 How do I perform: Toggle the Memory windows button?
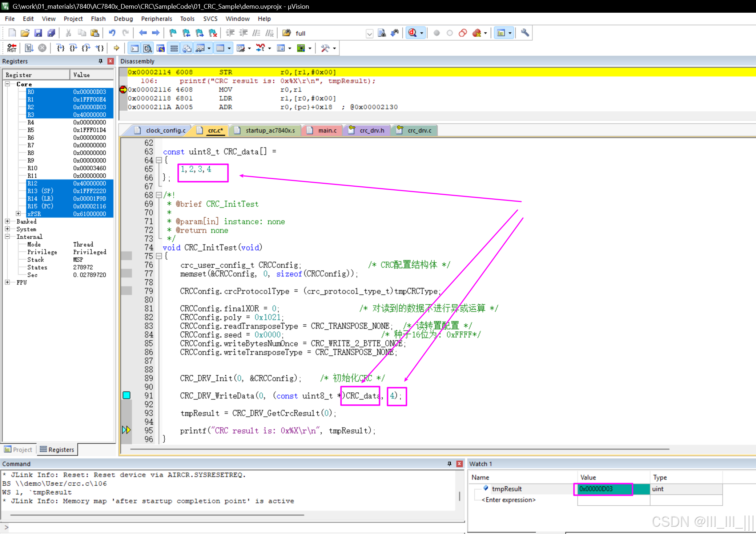click(x=220, y=48)
